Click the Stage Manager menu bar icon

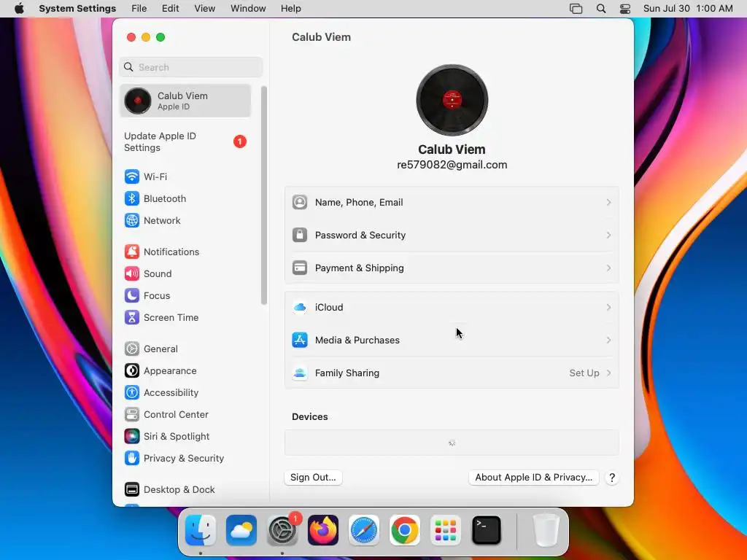576,9
